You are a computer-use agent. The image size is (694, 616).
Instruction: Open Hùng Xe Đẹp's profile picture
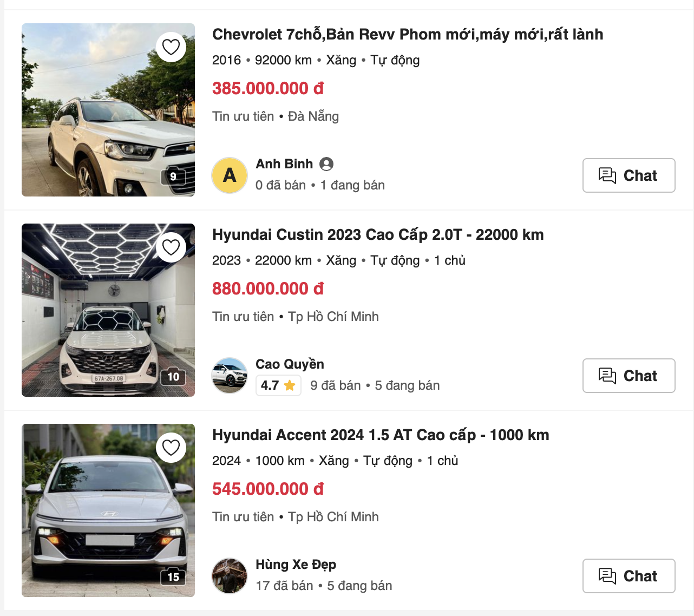[x=230, y=576]
